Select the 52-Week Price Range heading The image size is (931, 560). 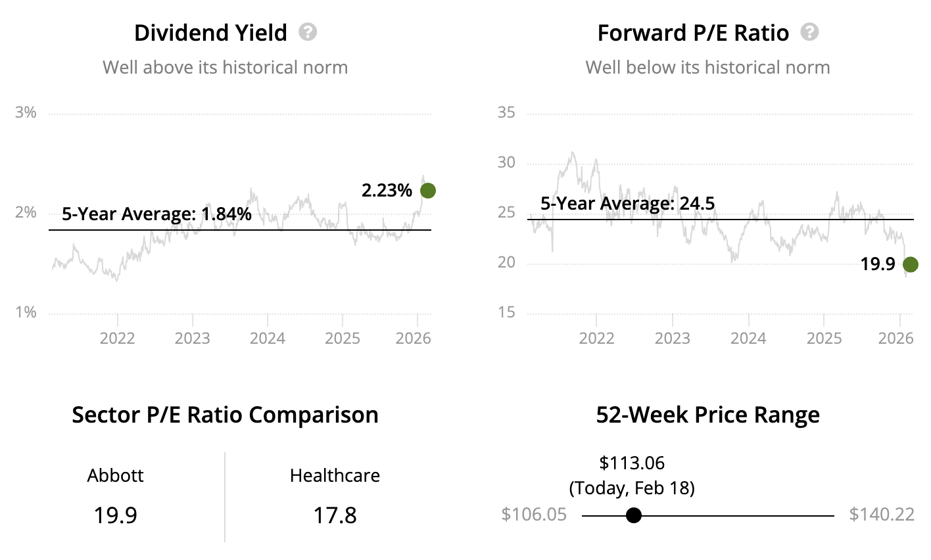[707, 415]
